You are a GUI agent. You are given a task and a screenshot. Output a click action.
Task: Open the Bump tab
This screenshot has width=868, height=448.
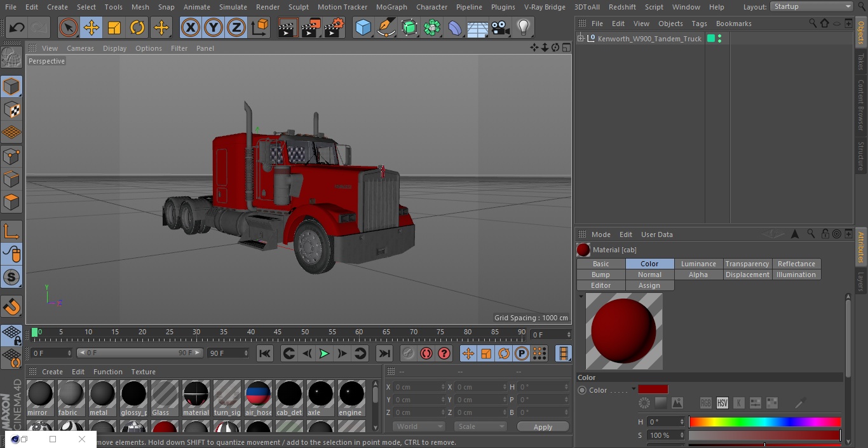(601, 275)
